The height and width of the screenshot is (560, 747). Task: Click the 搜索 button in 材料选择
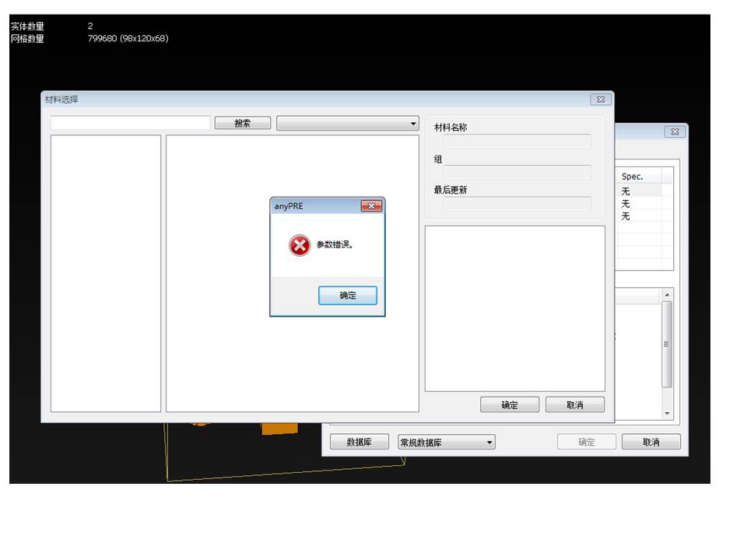coord(243,123)
